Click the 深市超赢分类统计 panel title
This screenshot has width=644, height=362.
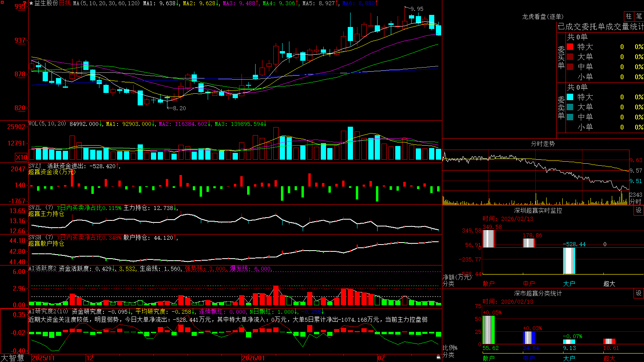538,293
